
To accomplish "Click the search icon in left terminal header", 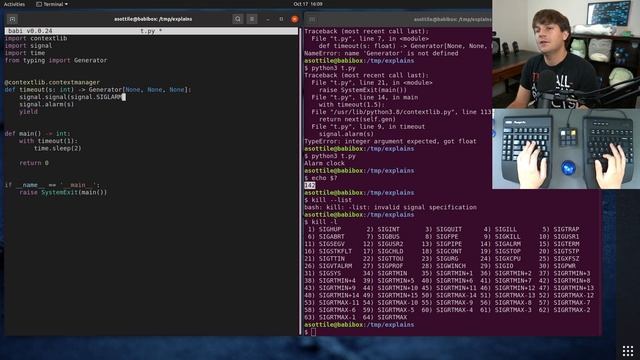I will (238, 19).
